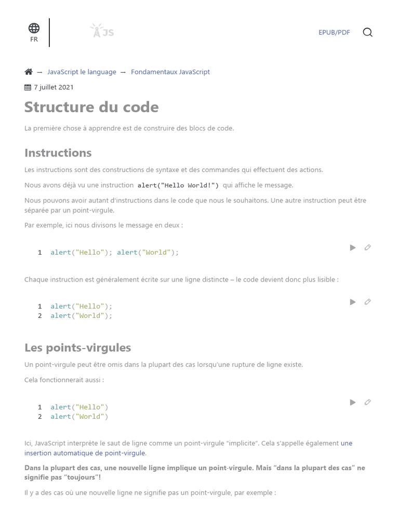Navigate to JavaScript le language breadcrumb
Screen dimensions: 399x532
coord(82,72)
